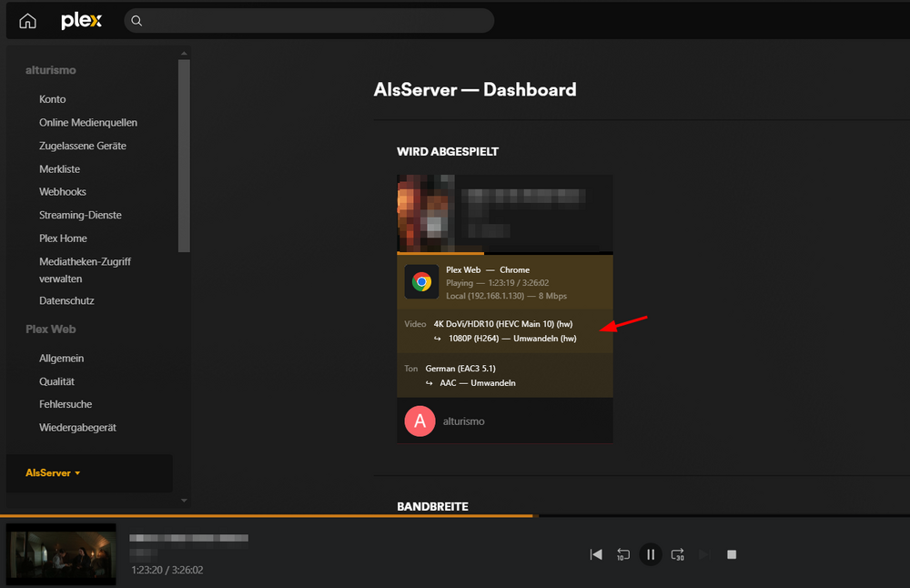Open Datenschutz settings

(x=66, y=300)
